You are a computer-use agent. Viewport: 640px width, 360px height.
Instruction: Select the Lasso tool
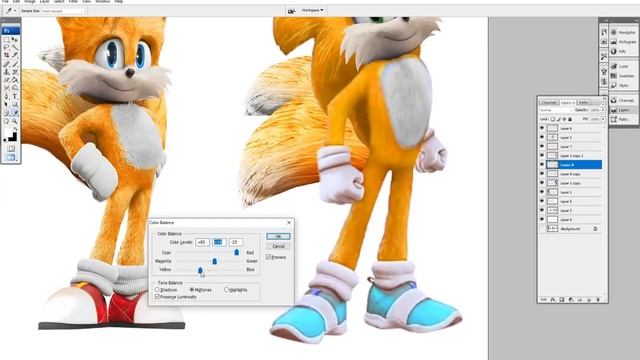pos(7,47)
